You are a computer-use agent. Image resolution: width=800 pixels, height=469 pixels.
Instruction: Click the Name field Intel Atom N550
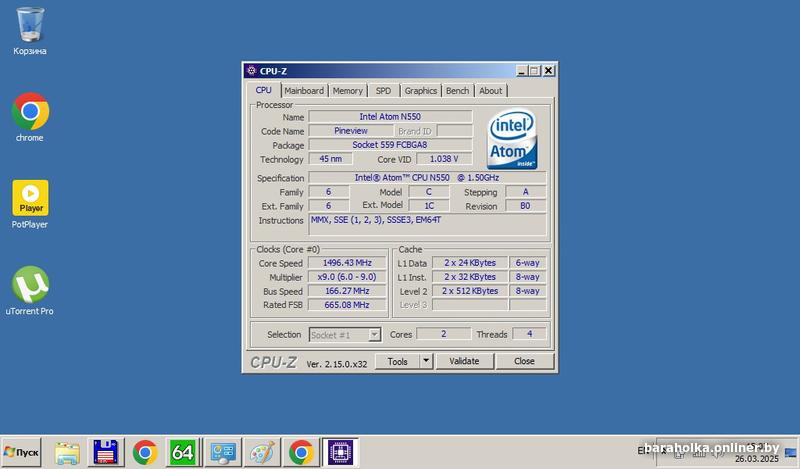point(390,116)
